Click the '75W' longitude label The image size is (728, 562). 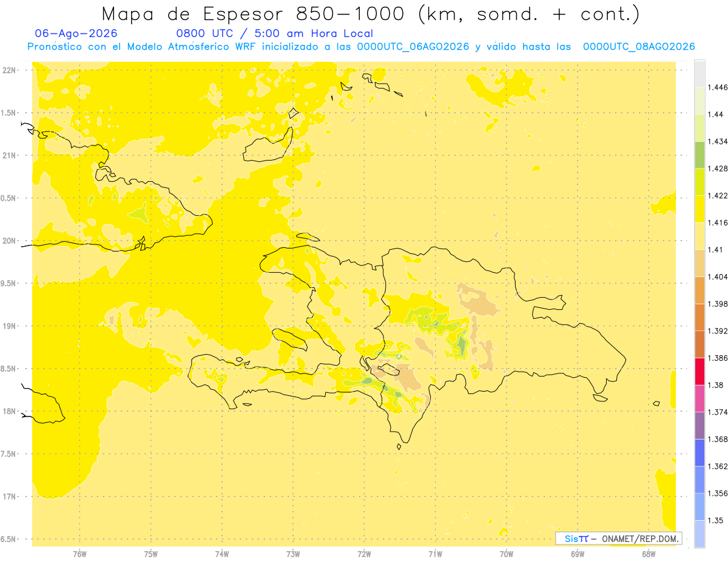pyautogui.click(x=150, y=554)
